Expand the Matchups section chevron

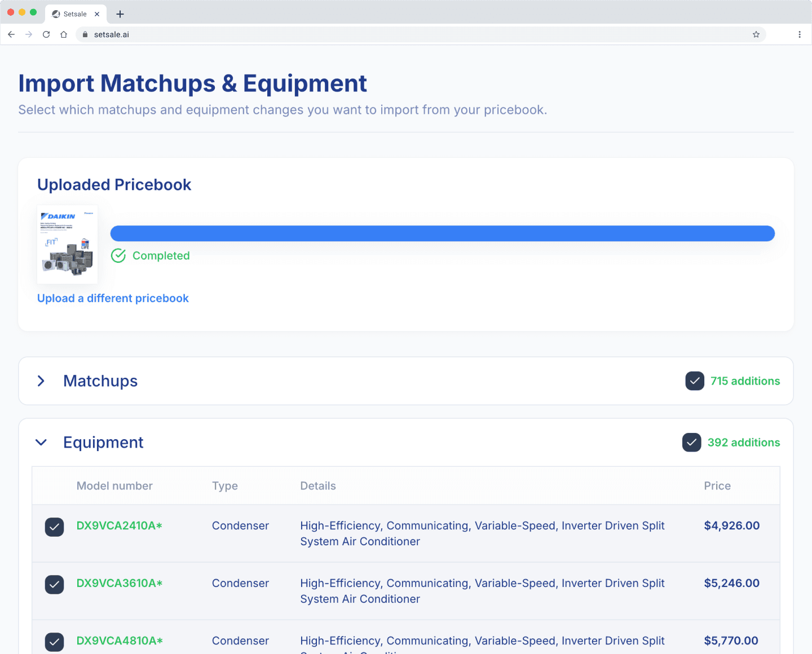coord(41,381)
